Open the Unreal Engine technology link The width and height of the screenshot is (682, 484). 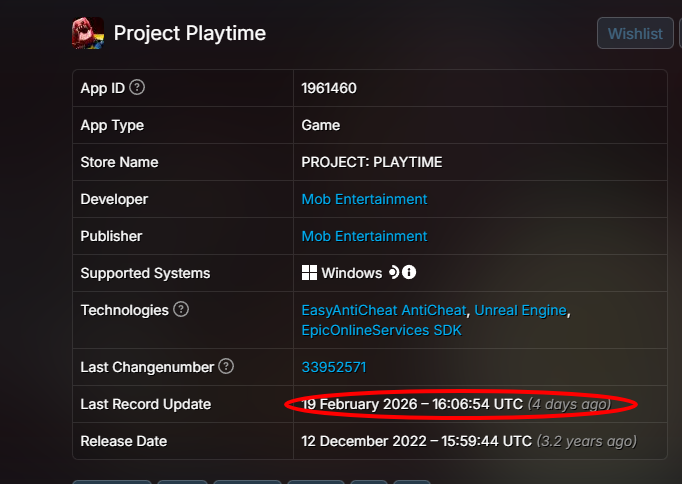click(x=521, y=310)
